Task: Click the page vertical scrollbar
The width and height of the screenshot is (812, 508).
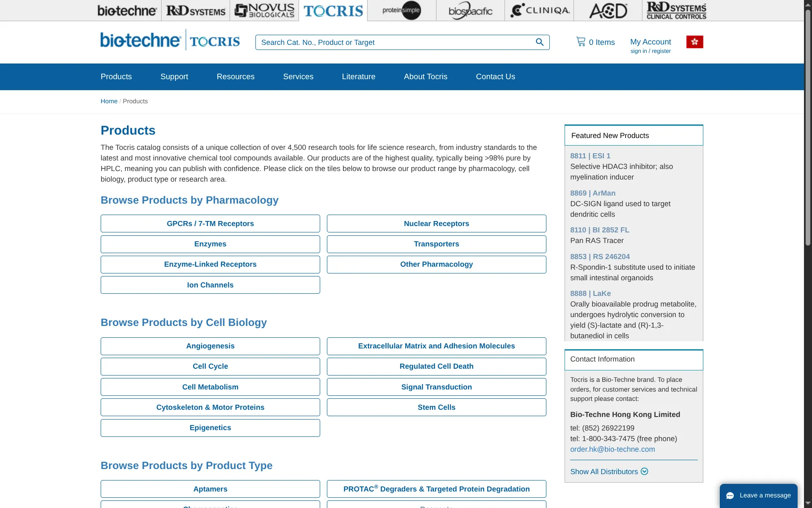Action: click(807, 127)
